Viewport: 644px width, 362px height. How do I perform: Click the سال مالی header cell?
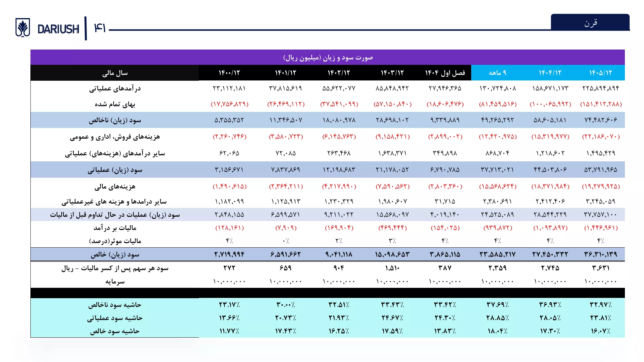(x=115, y=73)
